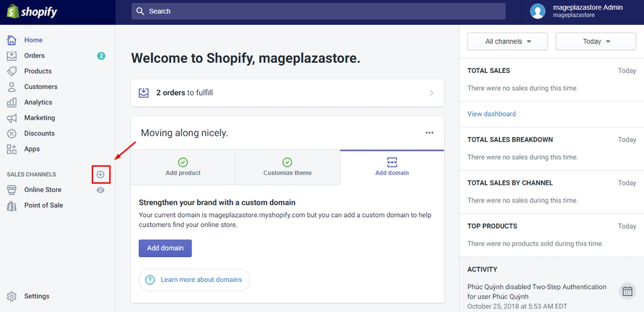Click the activity calendar icon
This screenshot has height=312, width=644.
[626, 291]
